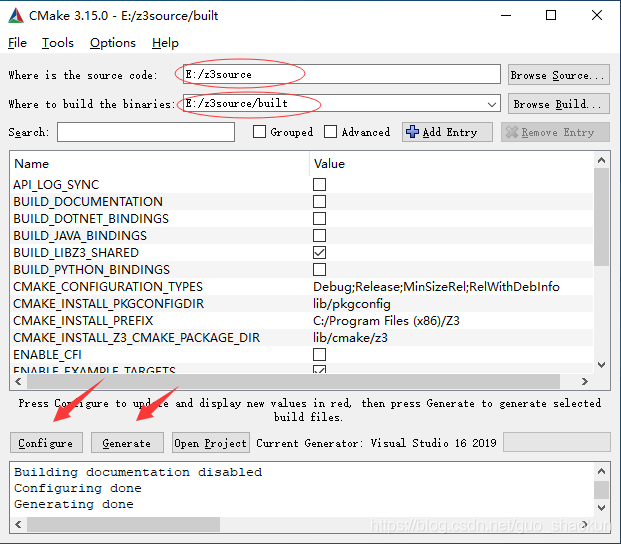Click the 'Configuring done' log line

[78, 488]
